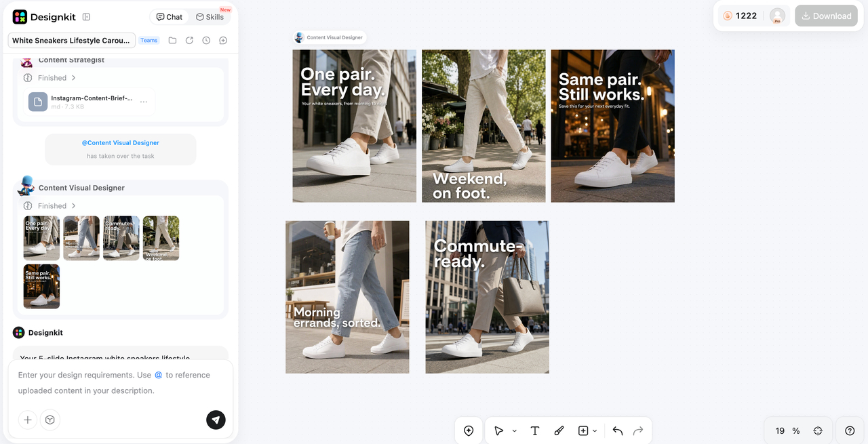
Task: Click the zoom level 19 % value
Action: coord(787,431)
